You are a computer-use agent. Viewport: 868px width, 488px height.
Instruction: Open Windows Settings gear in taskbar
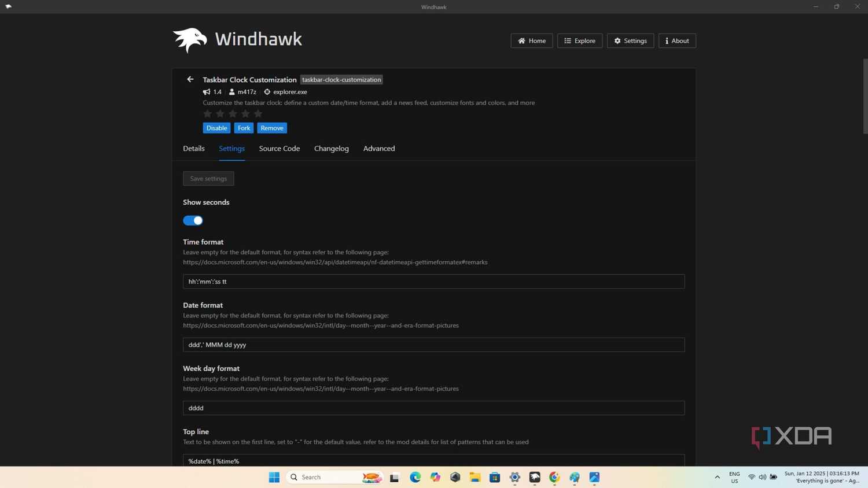point(515,477)
